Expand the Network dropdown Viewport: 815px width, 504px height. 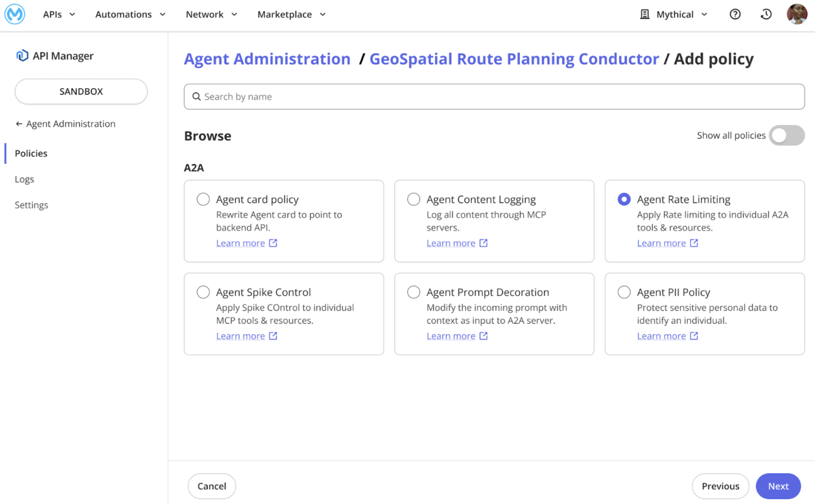tap(211, 14)
